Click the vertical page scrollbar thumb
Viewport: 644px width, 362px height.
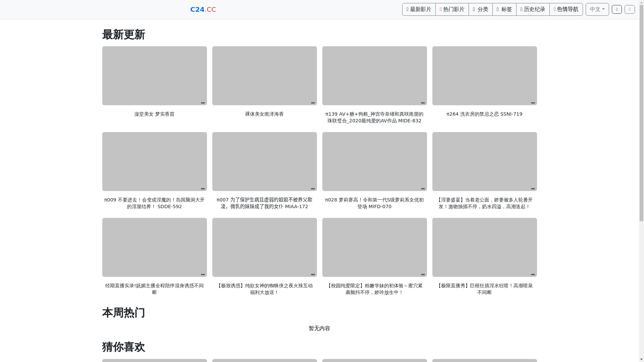(x=641, y=112)
